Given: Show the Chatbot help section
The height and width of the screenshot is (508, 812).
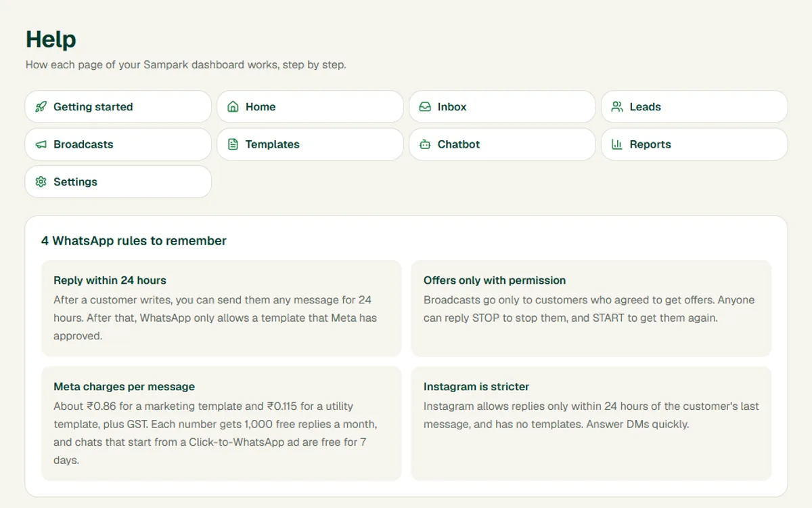Looking at the screenshot, I should coord(502,144).
